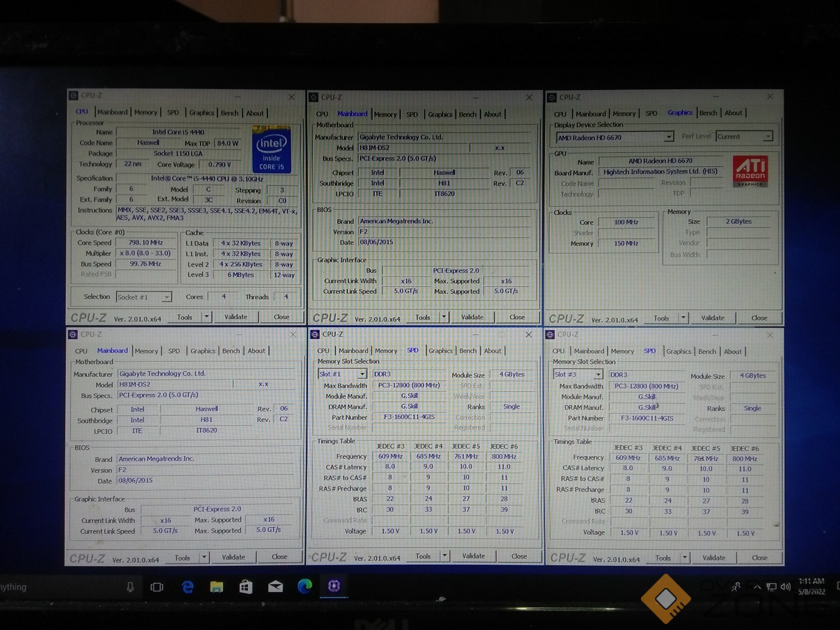Click the Close button in Graphics window

tap(759, 318)
